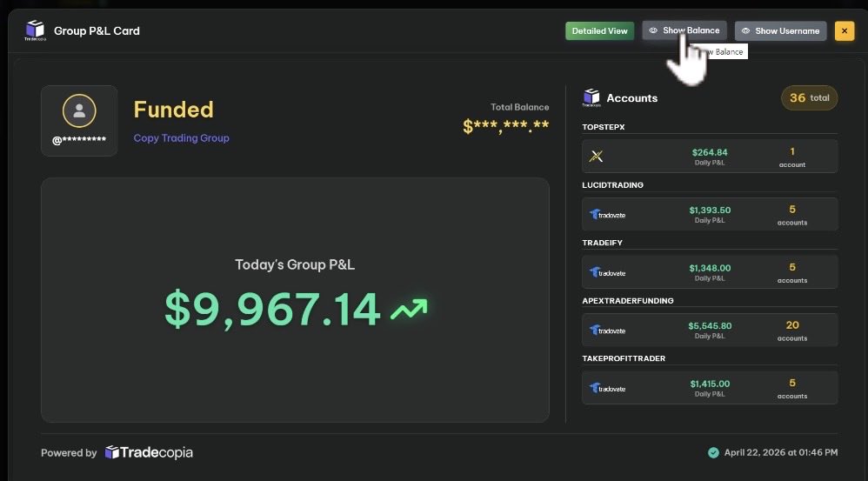Click the $9,967.14 group P&L amount

272,309
